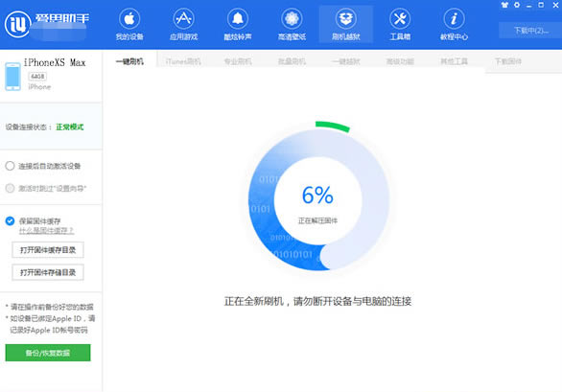Viewport: 562px width, 392px height.
Task: Open skin shirt icon in title bar
Action: pyautogui.click(x=504, y=5)
